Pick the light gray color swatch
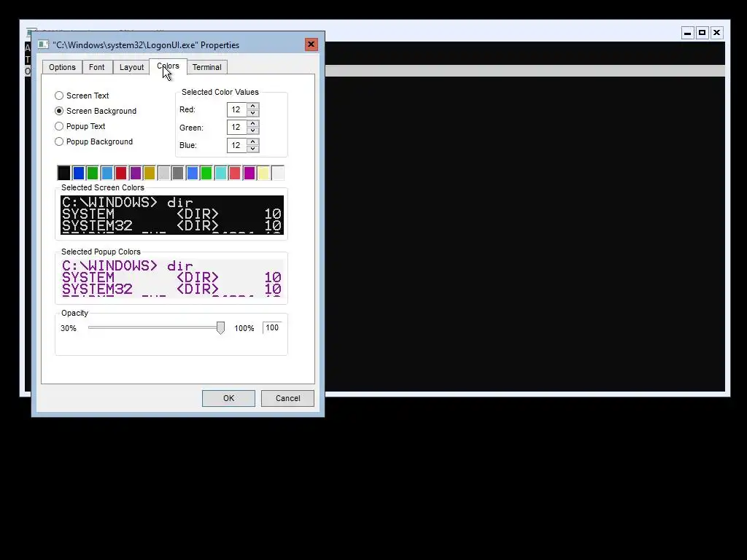The width and height of the screenshot is (747, 560). (x=164, y=173)
